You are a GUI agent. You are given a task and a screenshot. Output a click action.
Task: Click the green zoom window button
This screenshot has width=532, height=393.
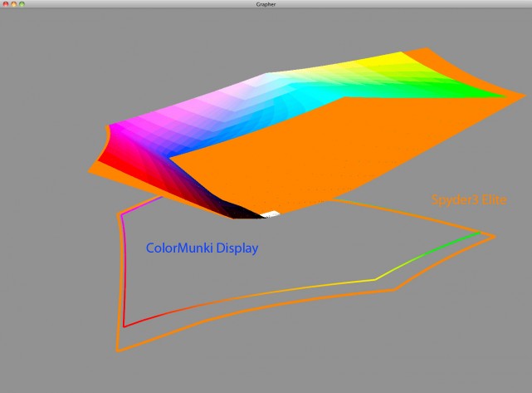[x=22, y=4]
